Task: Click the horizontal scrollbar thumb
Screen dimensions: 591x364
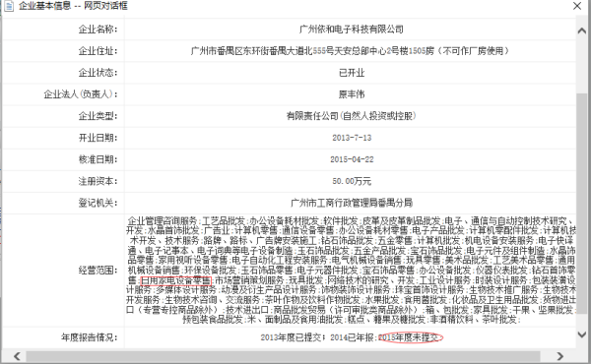Action: pos(283,356)
